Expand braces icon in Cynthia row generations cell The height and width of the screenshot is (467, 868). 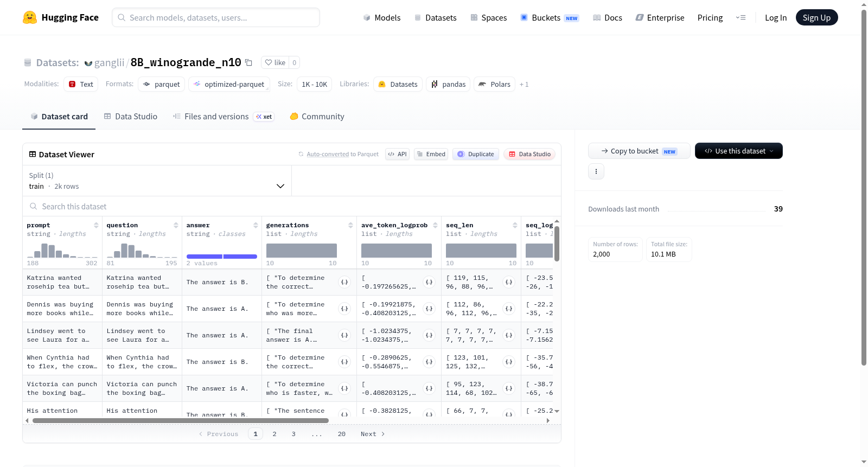[x=344, y=362]
